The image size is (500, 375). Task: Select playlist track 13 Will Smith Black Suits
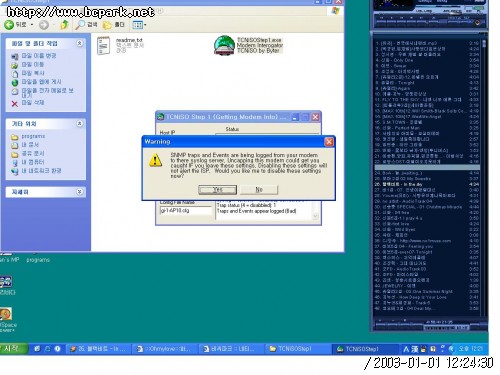tap(427, 111)
